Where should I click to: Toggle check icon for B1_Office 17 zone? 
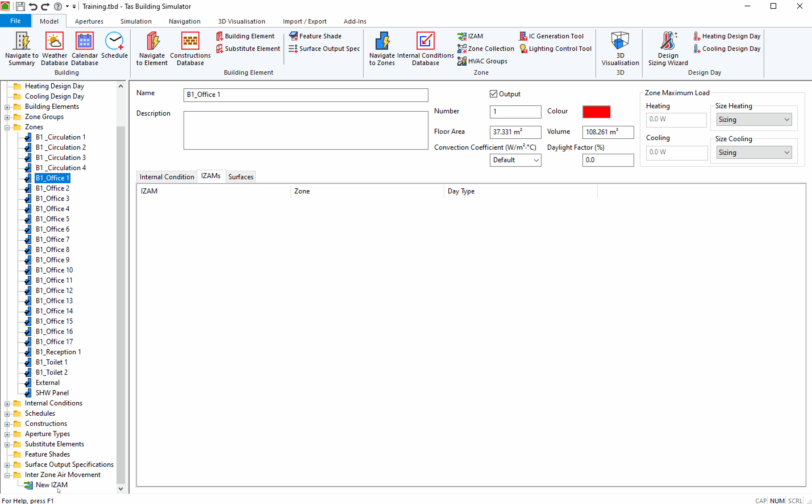(x=28, y=342)
